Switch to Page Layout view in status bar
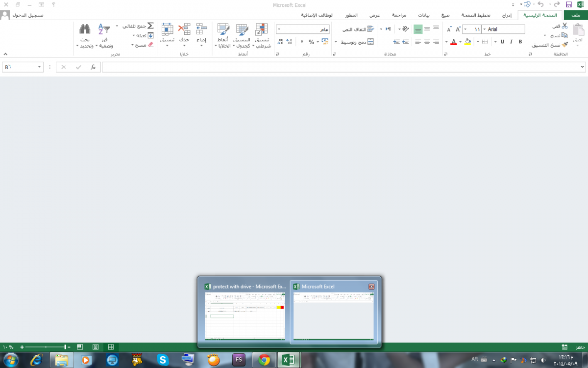 [x=96, y=347]
